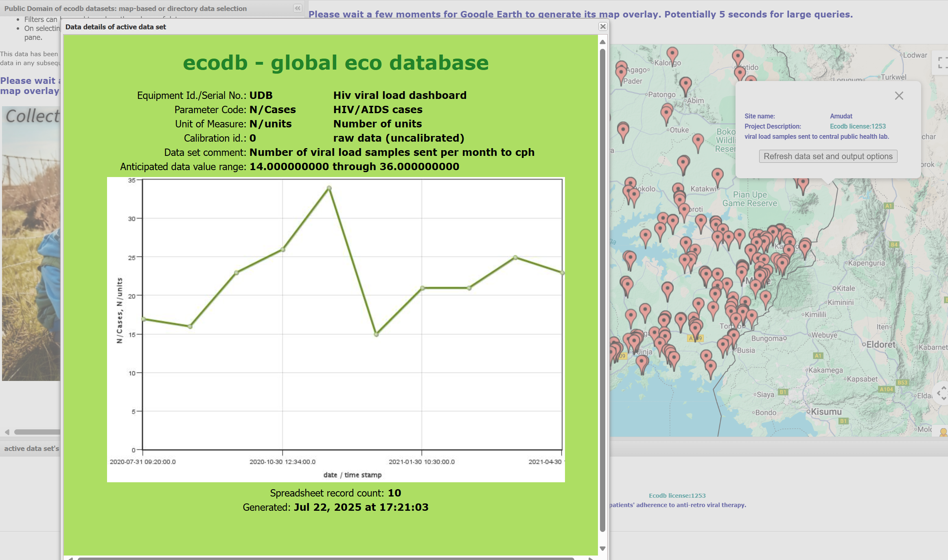This screenshot has height=560, width=948.
Task: Click the Street View pegman icon
Action: [x=943, y=432]
